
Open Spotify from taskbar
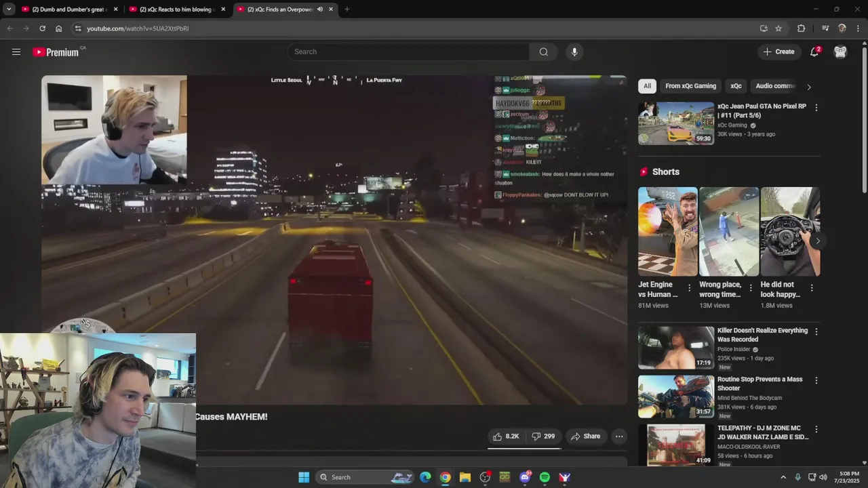click(x=545, y=477)
